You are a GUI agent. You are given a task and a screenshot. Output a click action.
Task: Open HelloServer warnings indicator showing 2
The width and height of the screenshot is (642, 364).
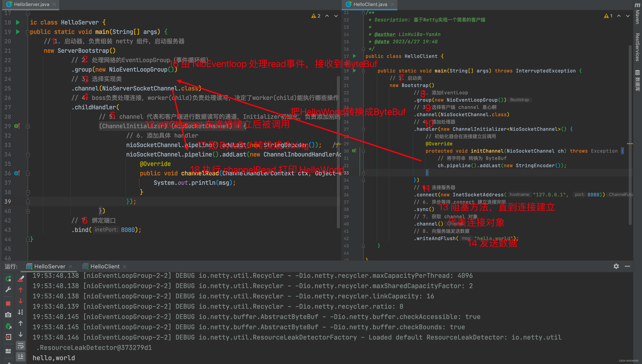click(316, 16)
